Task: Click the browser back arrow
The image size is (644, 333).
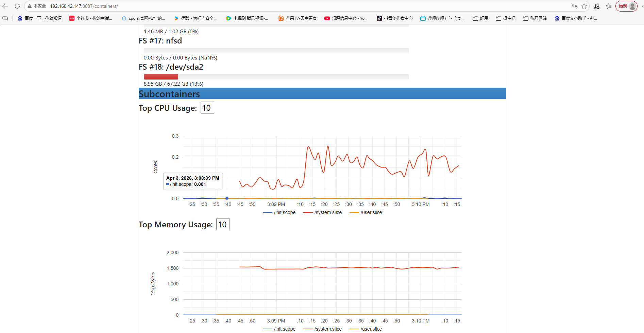Action: (5, 6)
